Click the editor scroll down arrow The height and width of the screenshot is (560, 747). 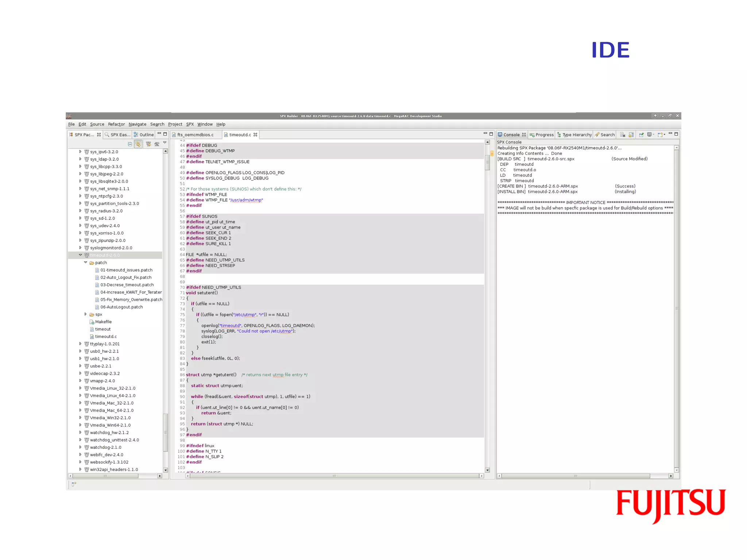(x=487, y=470)
